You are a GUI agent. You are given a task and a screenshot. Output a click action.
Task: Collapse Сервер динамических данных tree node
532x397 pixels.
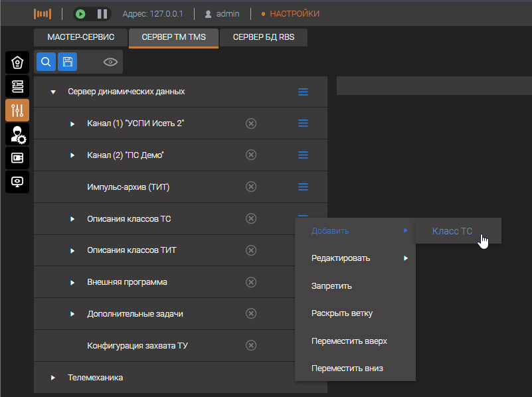point(53,92)
